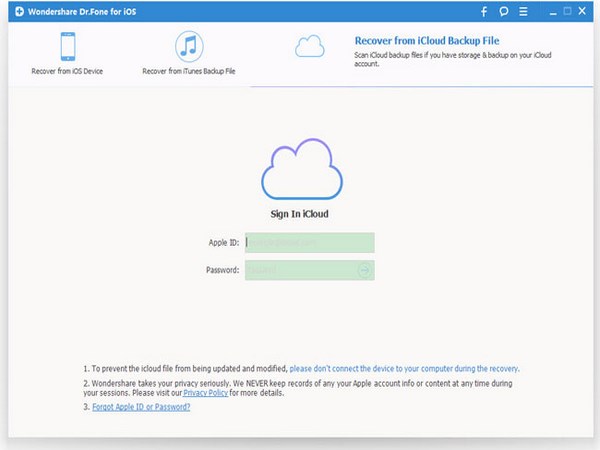This screenshot has width=600, height=450.
Task: Click the Sign In iCloud title text
Action: pyautogui.click(x=299, y=214)
